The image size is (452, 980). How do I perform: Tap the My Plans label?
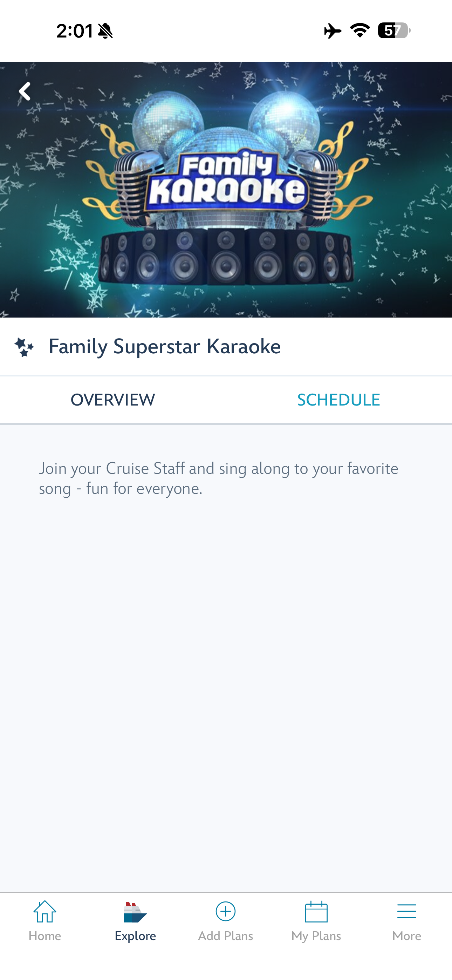coord(316,936)
